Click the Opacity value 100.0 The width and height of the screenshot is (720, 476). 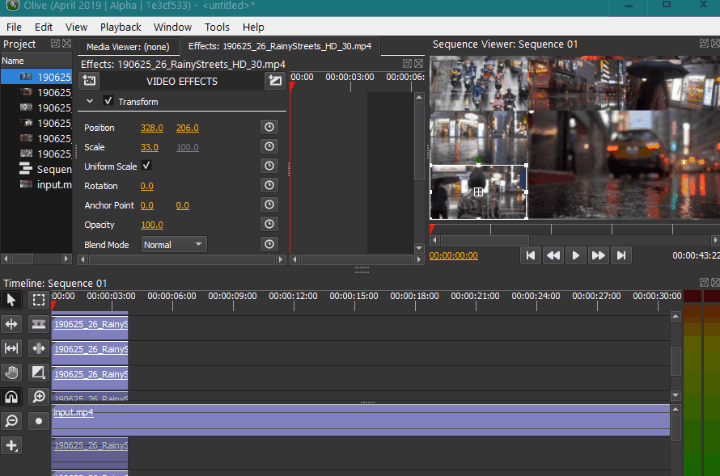click(152, 225)
